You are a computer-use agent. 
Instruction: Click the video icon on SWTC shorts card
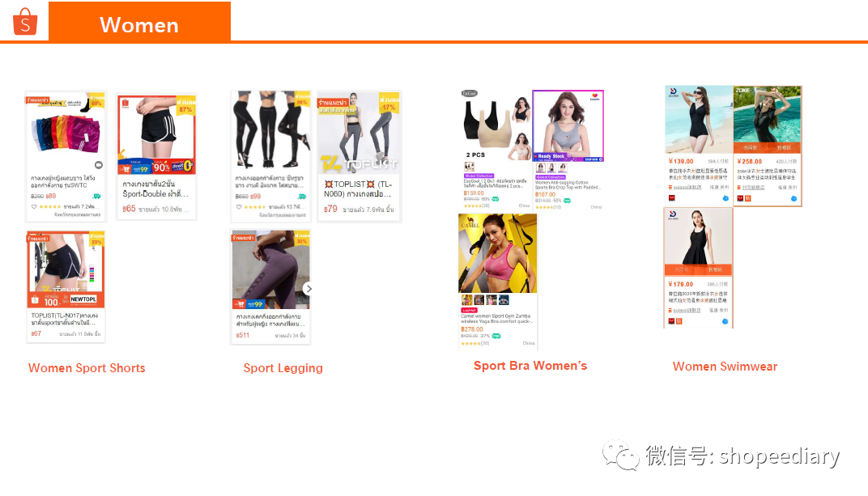tap(99, 165)
